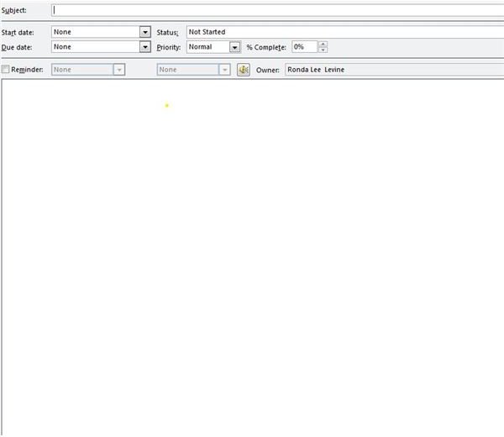Open the Start date dropdown arrow
Image resolution: width=504 pixels, height=437 pixels.
coord(145,32)
